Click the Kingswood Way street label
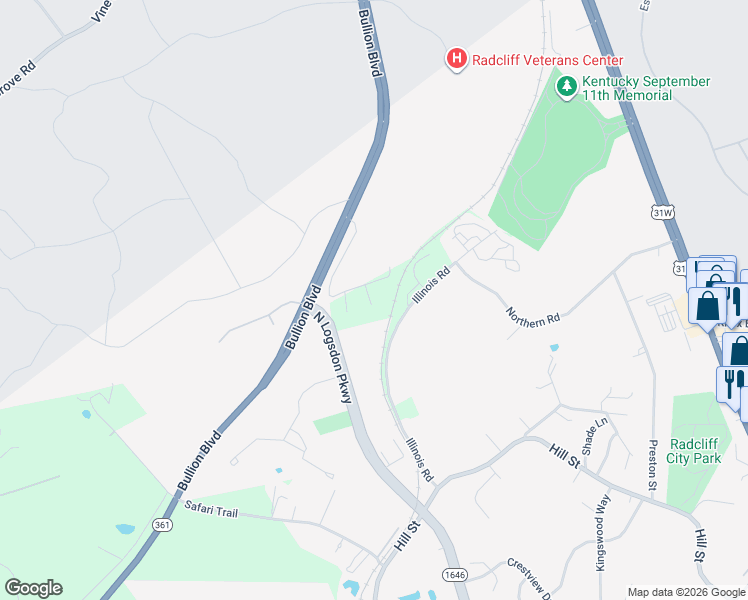Image resolution: width=748 pixels, height=600 pixels. (x=603, y=533)
